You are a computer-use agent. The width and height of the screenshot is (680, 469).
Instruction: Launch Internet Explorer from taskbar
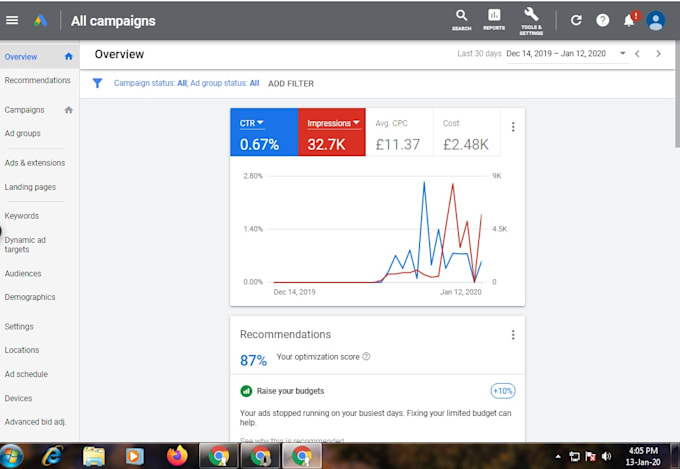point(52,456)
